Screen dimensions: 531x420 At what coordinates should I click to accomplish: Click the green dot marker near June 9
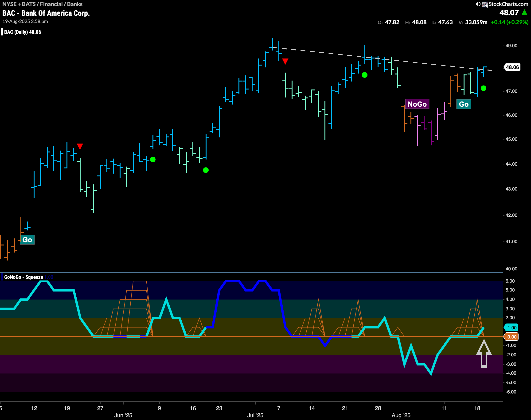152,159
